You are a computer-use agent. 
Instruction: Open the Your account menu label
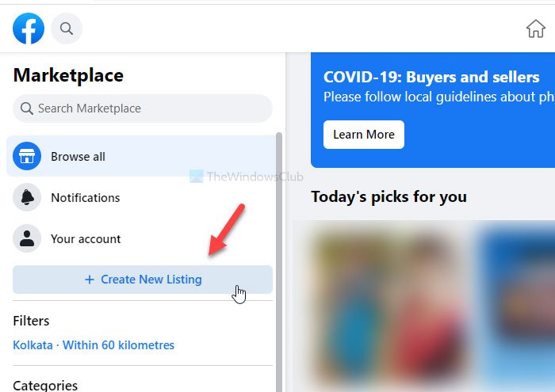(x=86, y=239)
